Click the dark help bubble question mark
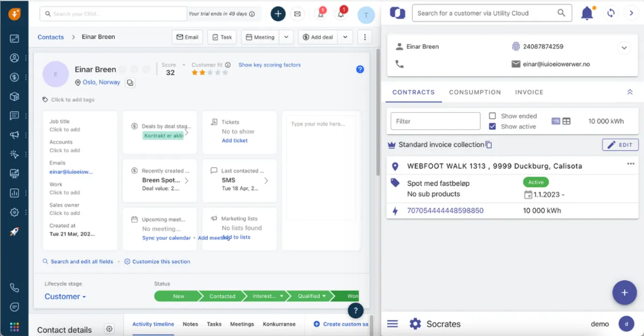The image size is (644, 336). (355, 311)
